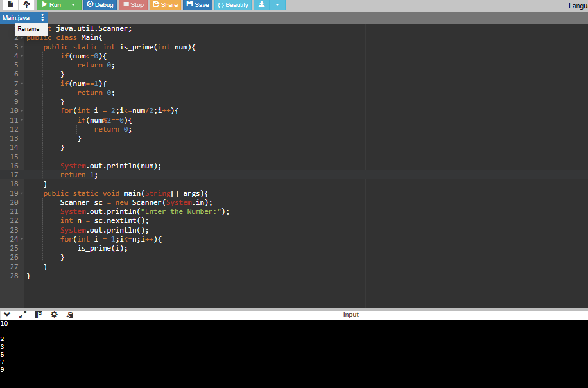Click the 'is_prime(i);' call on line 25
This screenshot has height=388, width=588.
click(x=102, y=248)
